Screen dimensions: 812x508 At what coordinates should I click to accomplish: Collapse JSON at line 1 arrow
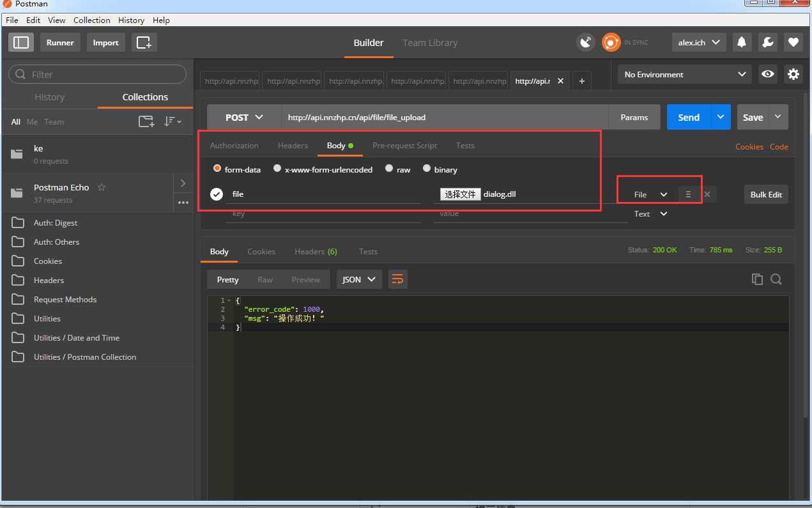229,300
